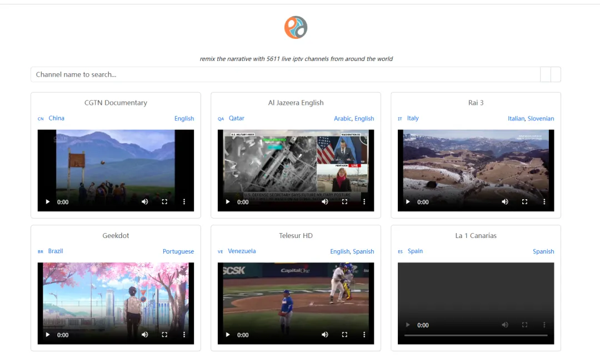
Task: Seek on La 1 Canarias progress bar
Action: [476, 335]
